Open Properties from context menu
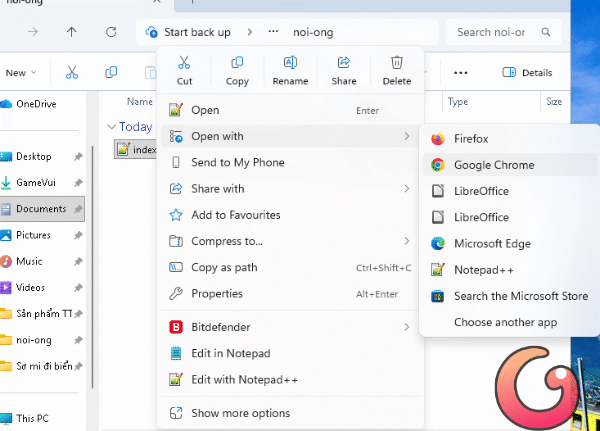Screen dimensions: 600x431 pyautogui.click(x=290, y=294)
